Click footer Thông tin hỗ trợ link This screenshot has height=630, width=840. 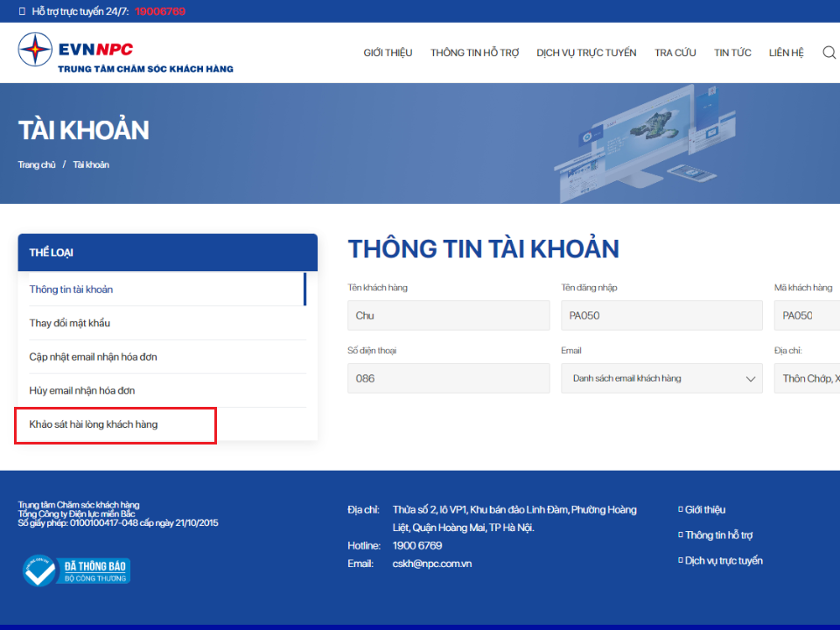coord(718,535)
